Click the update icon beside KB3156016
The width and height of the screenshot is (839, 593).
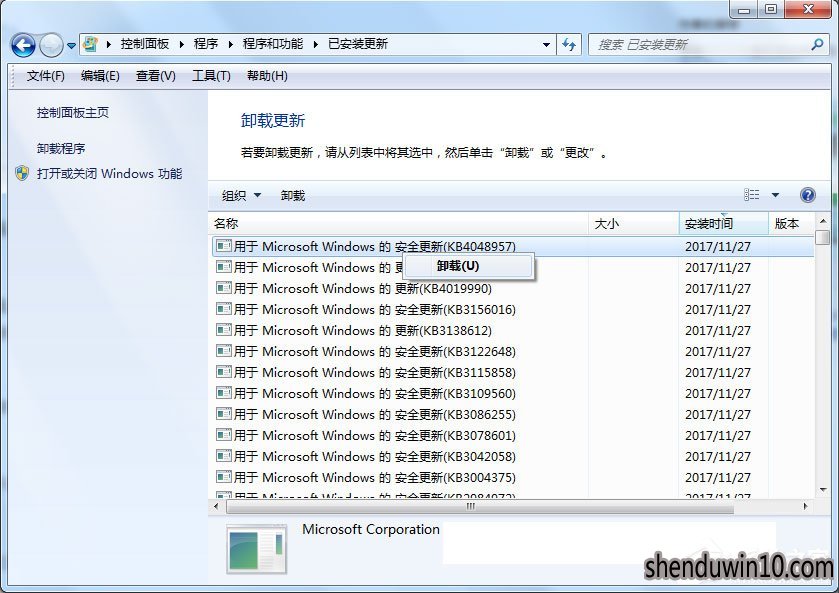[224, 308]
